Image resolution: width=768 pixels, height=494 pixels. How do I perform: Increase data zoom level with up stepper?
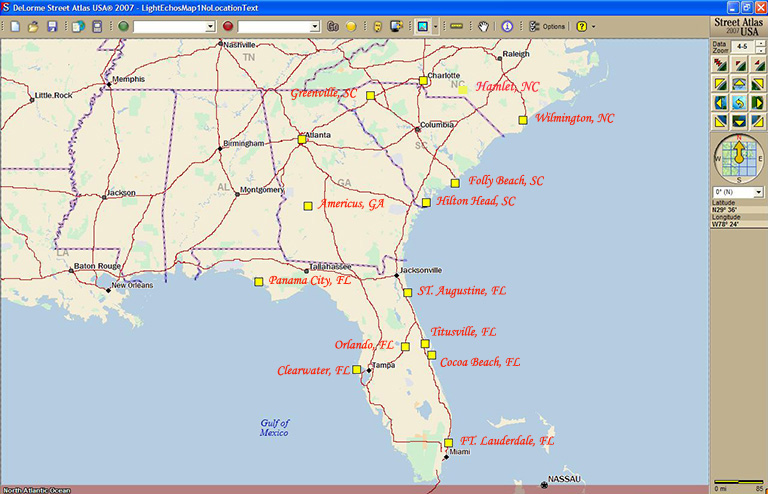pos(760,43)
